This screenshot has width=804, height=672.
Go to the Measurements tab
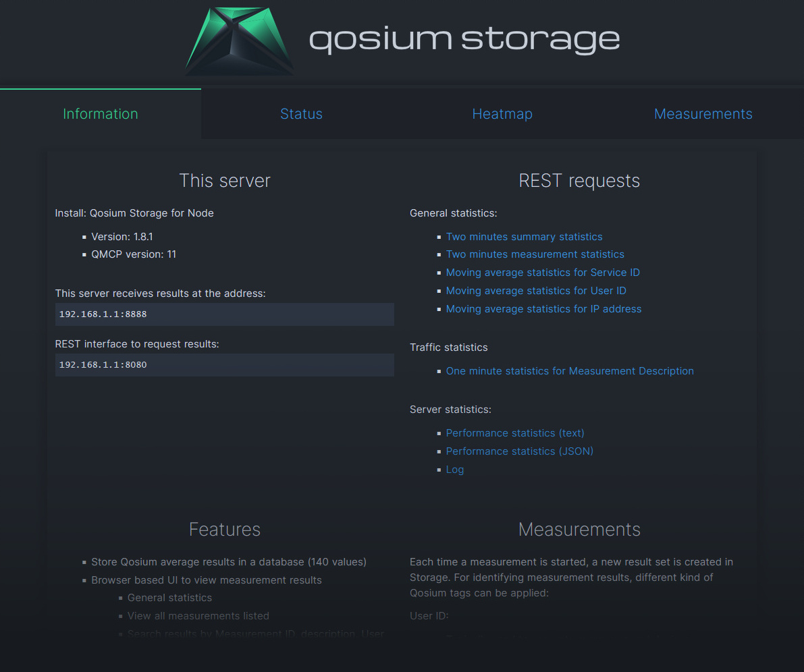coord(703,114)
